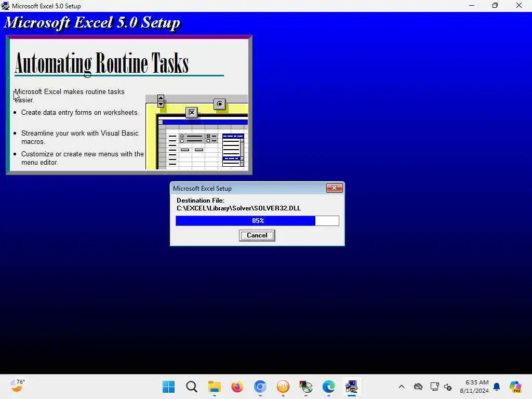Image resolution: width=532 pixels, height=399 pixels.
Task: Show hidden system tray icons
Action: tap(402, 387)
